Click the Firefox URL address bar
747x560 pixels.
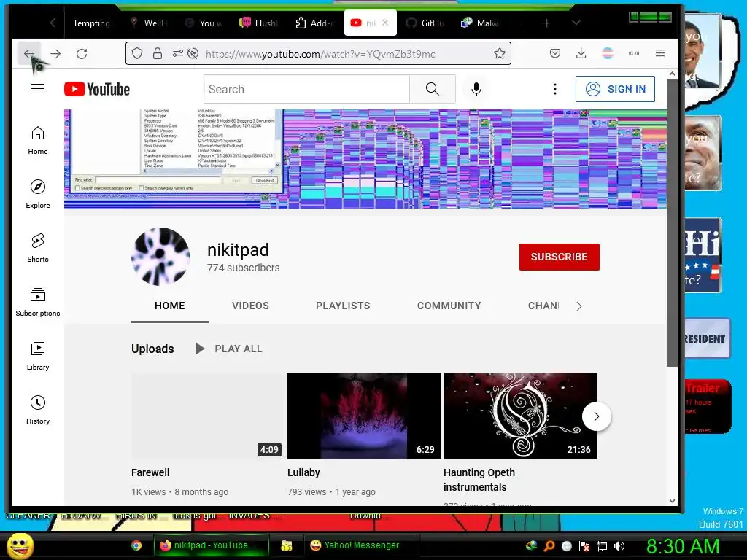point(318,53)
